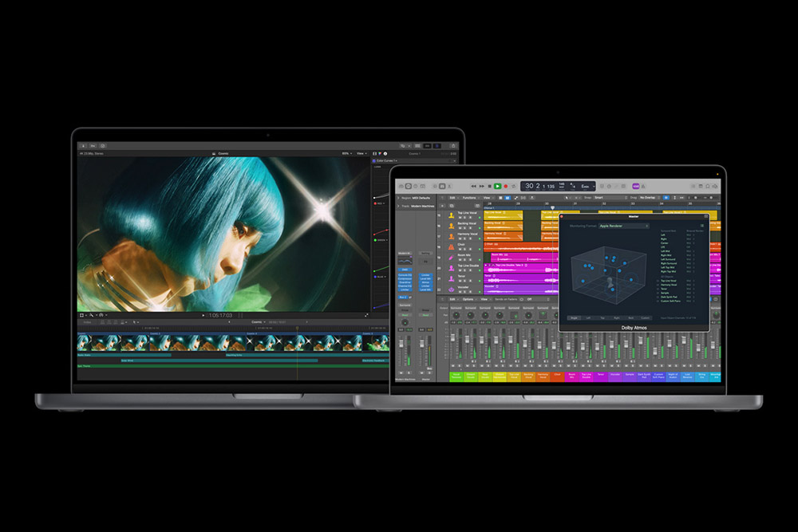Open the Snap Smart dropdown

click(610, 197)
